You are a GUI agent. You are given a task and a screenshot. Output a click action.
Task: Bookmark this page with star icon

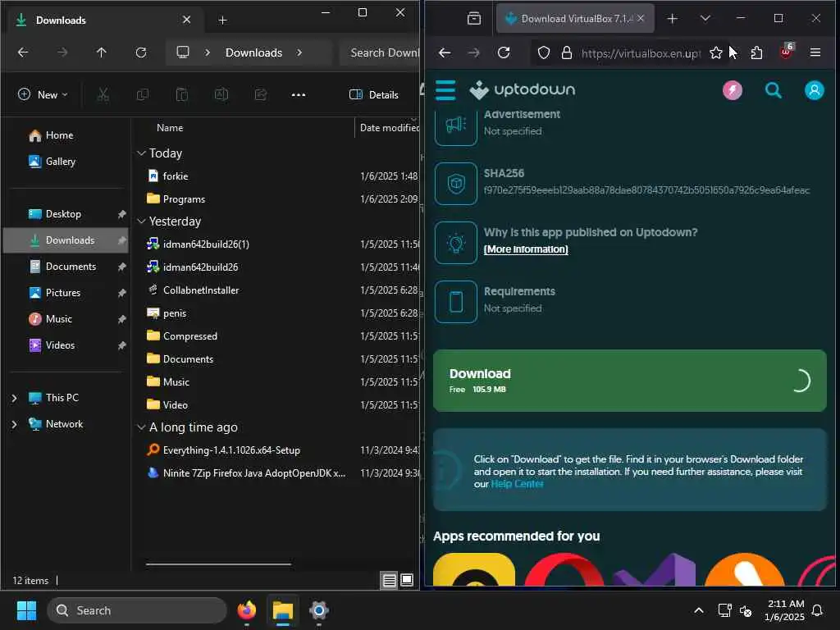[x=715, y=52]
